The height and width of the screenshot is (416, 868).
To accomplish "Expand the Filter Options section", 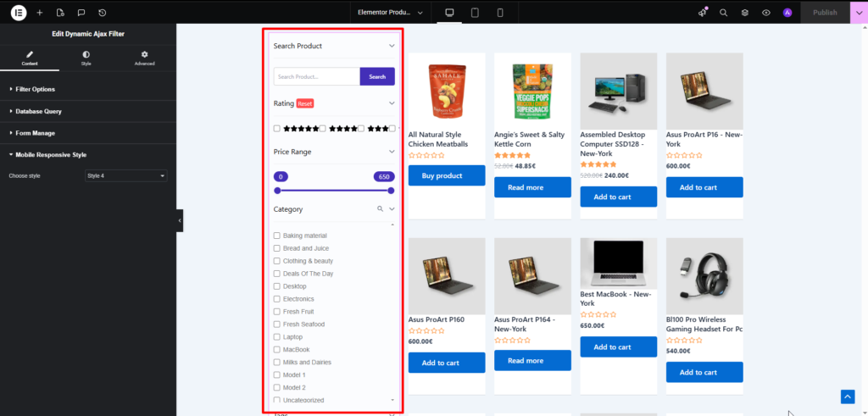I will click(x=36, y=89).
